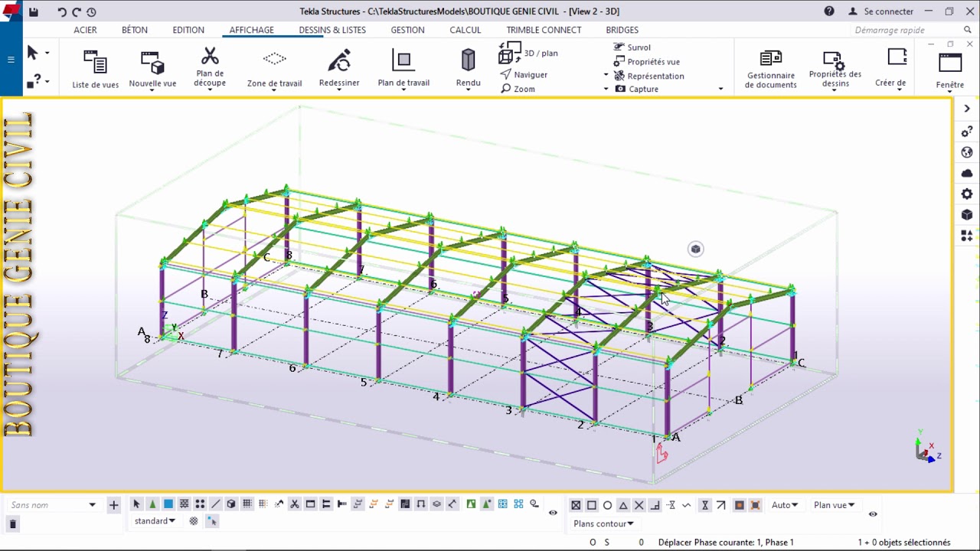Screen dimensions: 980x551
Task: Open the Plans contour dropdown
Action: [x=604, y=524]
